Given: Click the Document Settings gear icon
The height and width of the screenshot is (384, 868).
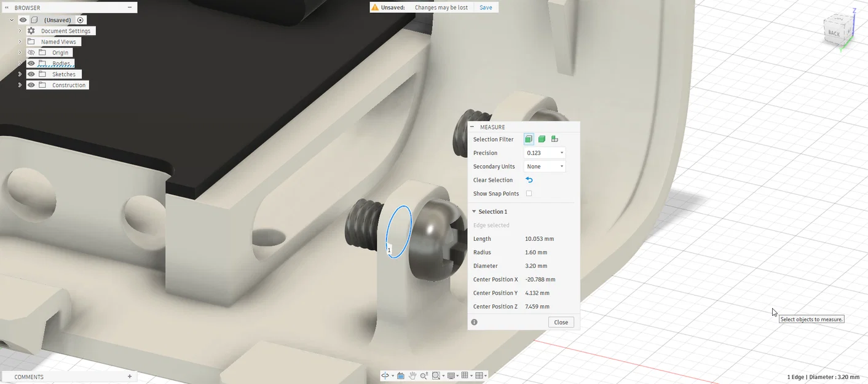Looking at the screenshot, I should (31, 31).
